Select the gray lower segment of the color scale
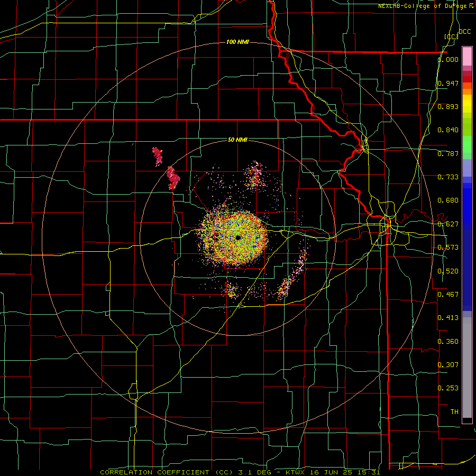This screenshot has height=476, width=476. (467, 368)
